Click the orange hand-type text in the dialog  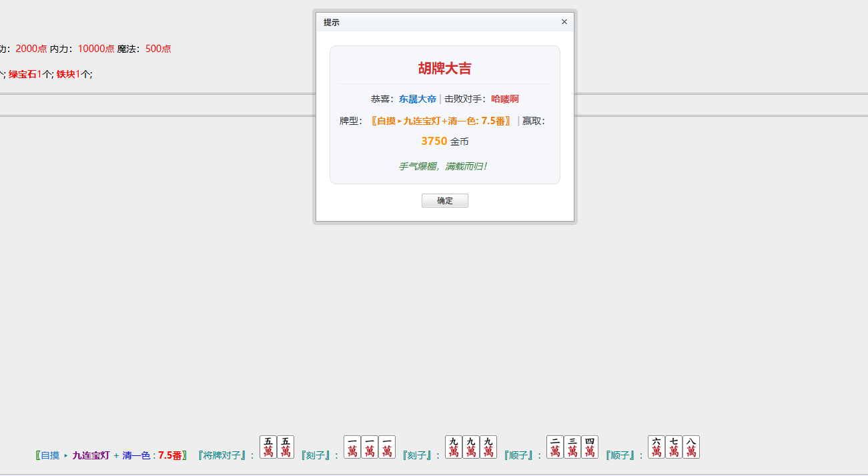pos(442,121)
